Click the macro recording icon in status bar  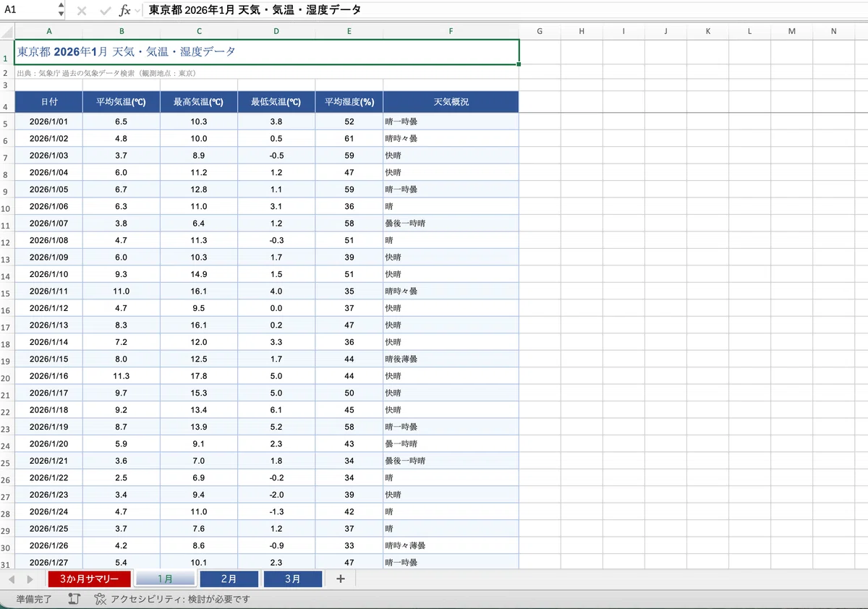point(74,599)
